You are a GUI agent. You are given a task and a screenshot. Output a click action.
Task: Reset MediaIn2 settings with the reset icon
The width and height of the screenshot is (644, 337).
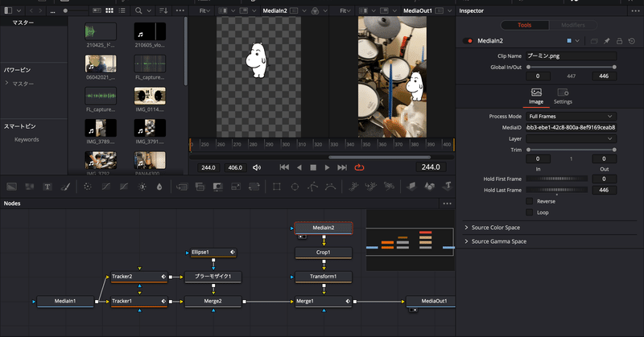coord(632,41)
